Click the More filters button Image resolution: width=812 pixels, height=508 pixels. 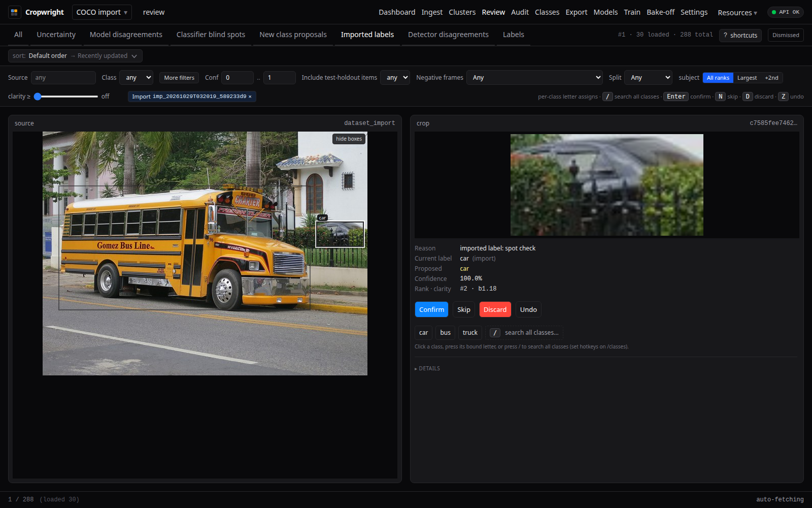179,78
